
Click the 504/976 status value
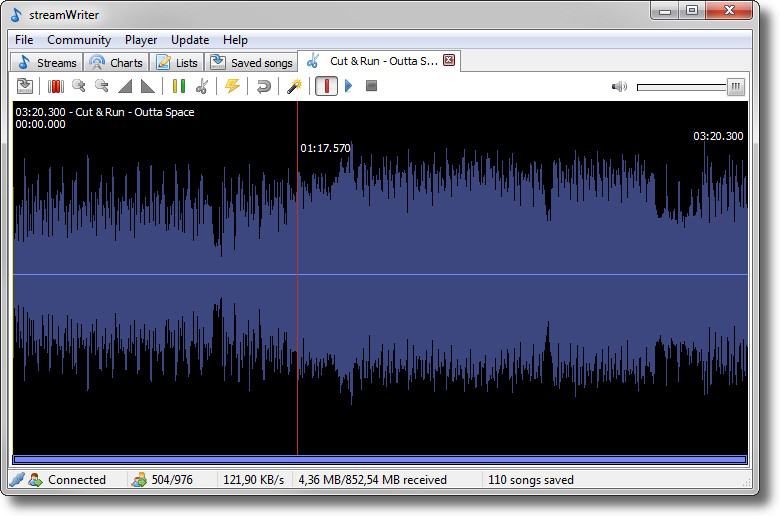tap(172, 480)
